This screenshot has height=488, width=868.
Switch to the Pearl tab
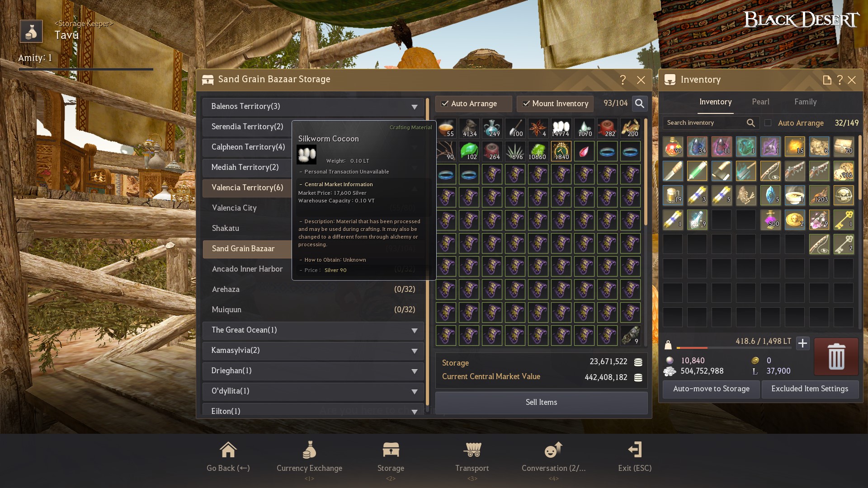pos(760,102)
